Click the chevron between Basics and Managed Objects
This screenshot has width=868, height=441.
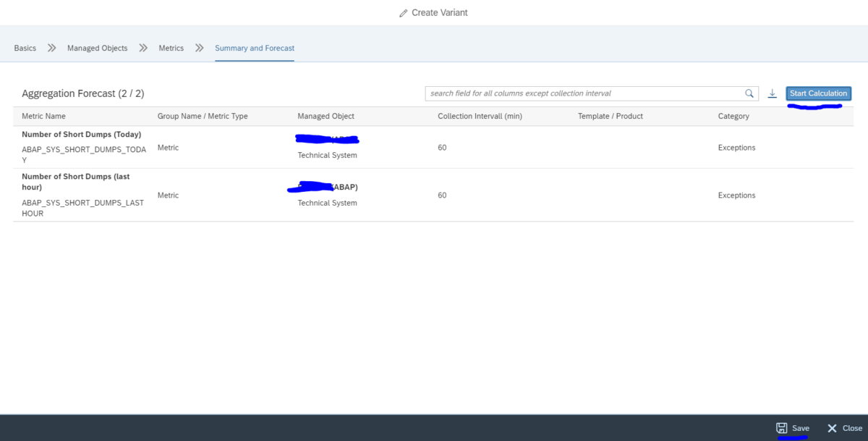click(51, 47)
